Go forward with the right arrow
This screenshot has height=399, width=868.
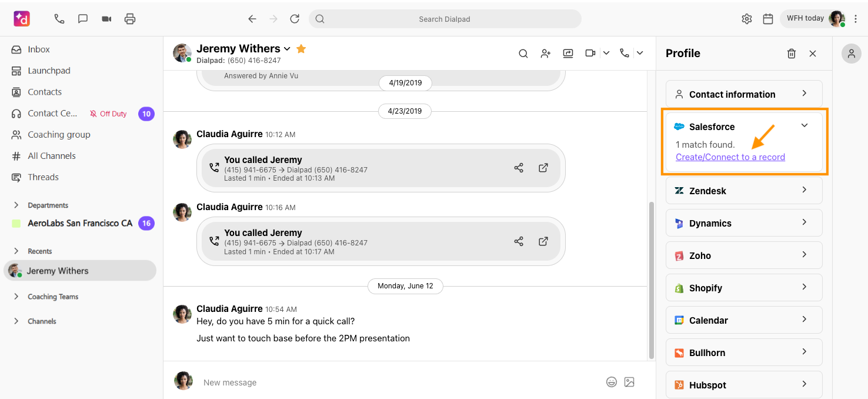(x=273, y=19)
